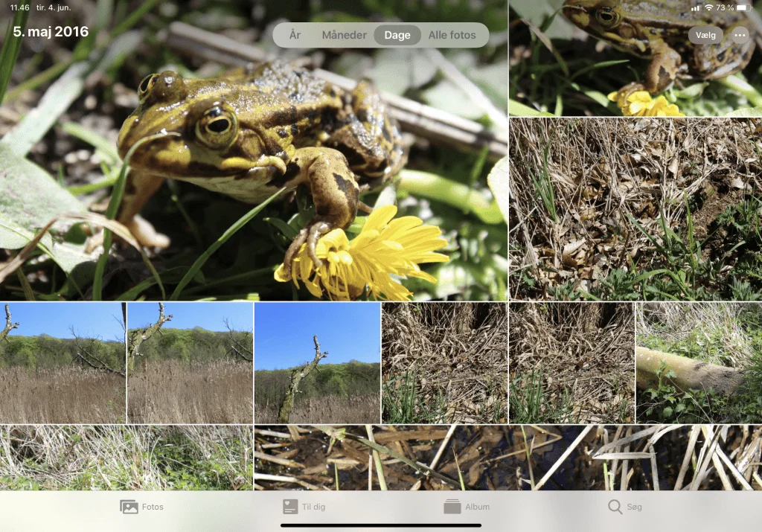This screenshot has width=762, height=532.
Task: Open the large dry grass and twigs photo
Action: tap(635, 209)
